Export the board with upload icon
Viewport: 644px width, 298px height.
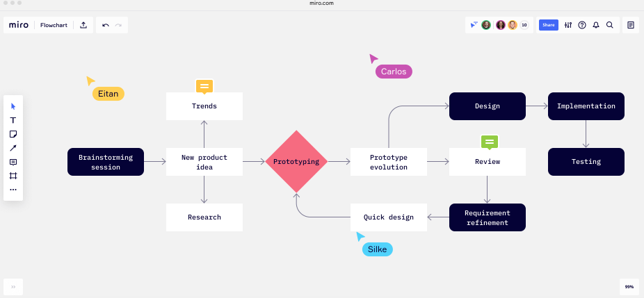point(83,25)
